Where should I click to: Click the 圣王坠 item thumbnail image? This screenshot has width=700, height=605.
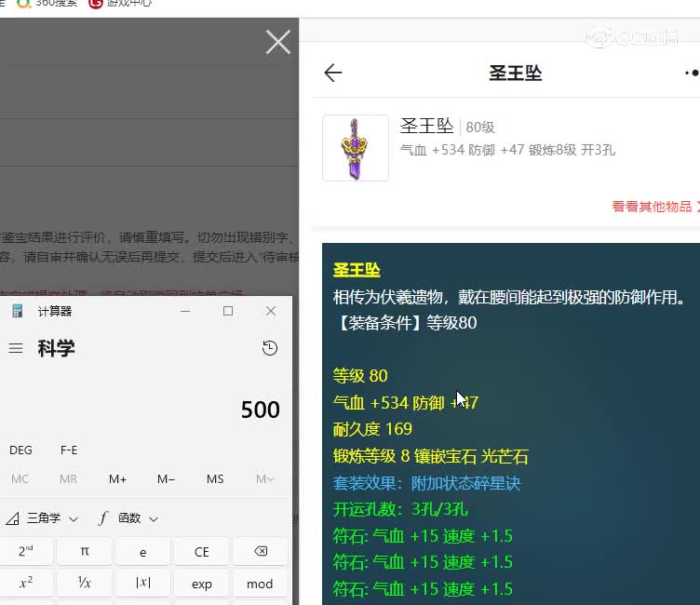(356, 148)
